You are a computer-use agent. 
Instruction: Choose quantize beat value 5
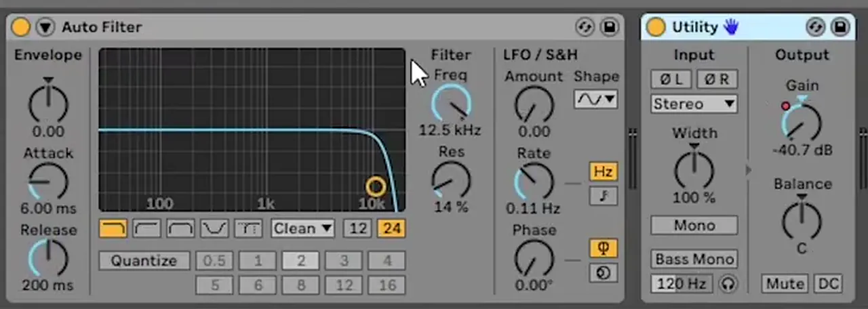(x=214, y=285)
